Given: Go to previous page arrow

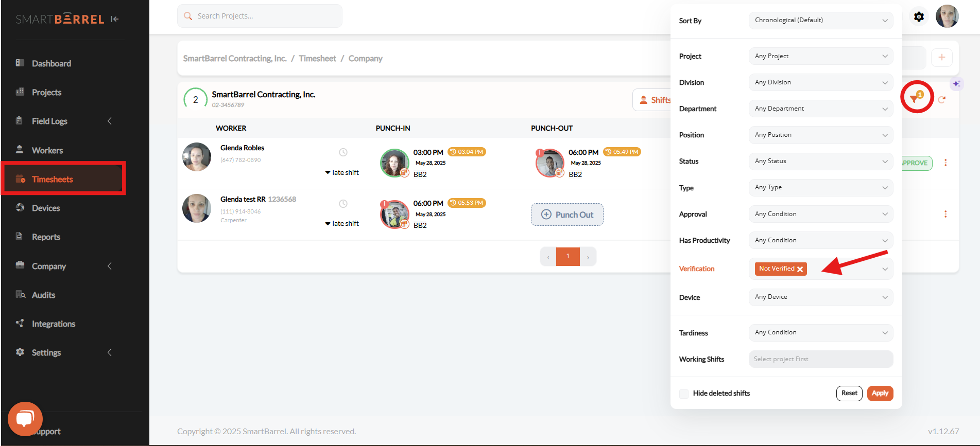Looking at the screenshot, I should pos(548,257).
